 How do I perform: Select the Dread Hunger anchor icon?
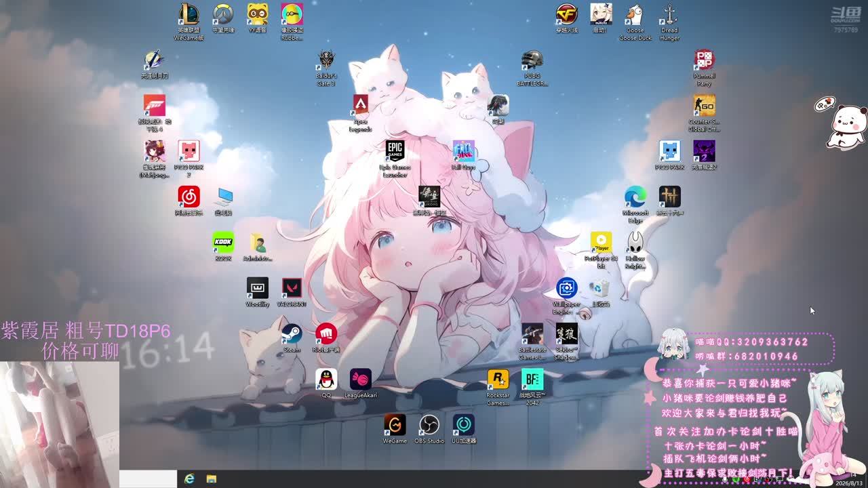669,14
